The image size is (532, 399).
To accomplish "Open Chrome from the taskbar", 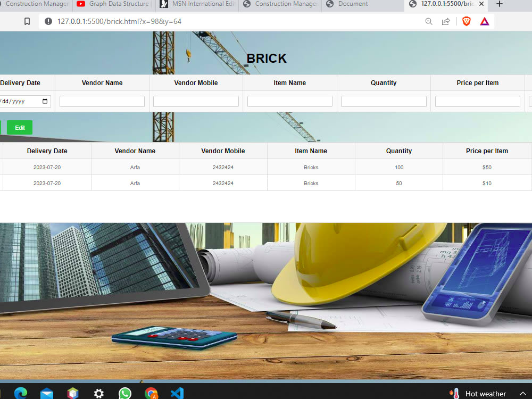I will click(x=151, y=393).
